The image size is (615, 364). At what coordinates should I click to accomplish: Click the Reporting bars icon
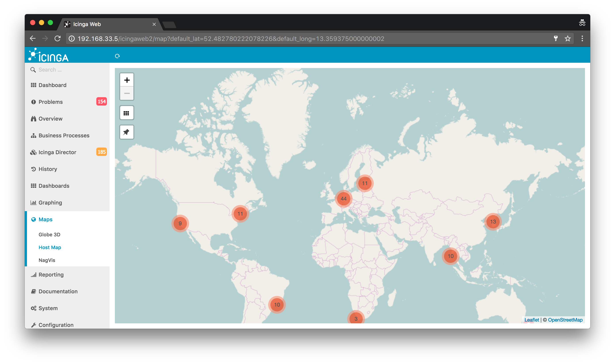pyautogui.click(x=33, y=275)
